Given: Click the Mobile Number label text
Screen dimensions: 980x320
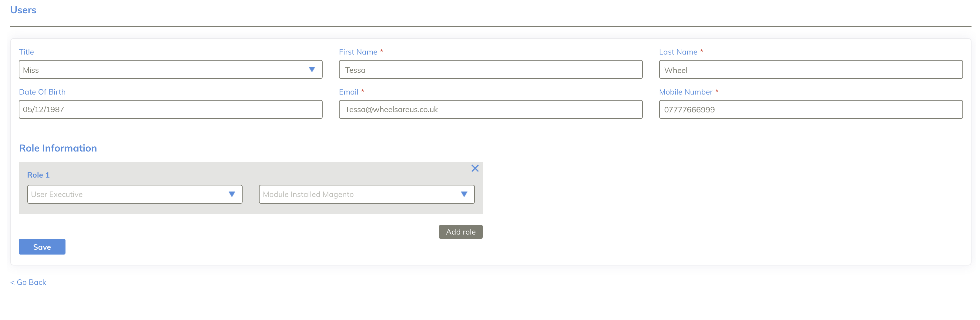Looking at the screenshot, I should 686,92.
